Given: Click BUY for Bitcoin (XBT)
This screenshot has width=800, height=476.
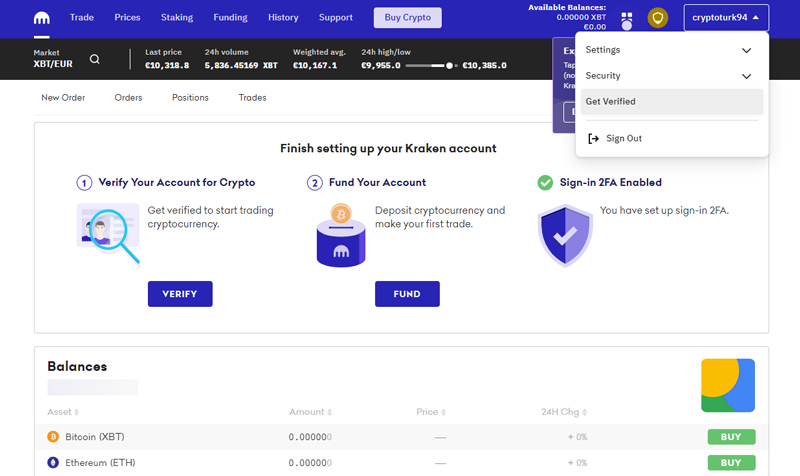Looking at the screenshot, I should [731, 437].
